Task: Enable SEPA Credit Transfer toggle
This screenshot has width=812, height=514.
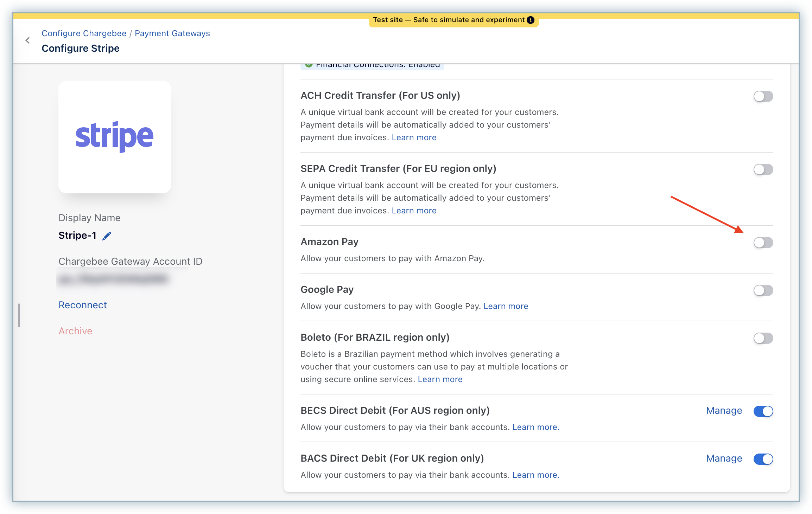Action: [763, 169]
